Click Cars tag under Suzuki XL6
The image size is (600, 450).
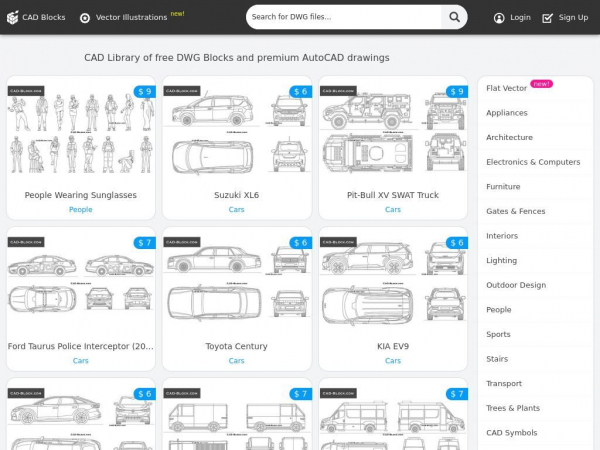236,210
